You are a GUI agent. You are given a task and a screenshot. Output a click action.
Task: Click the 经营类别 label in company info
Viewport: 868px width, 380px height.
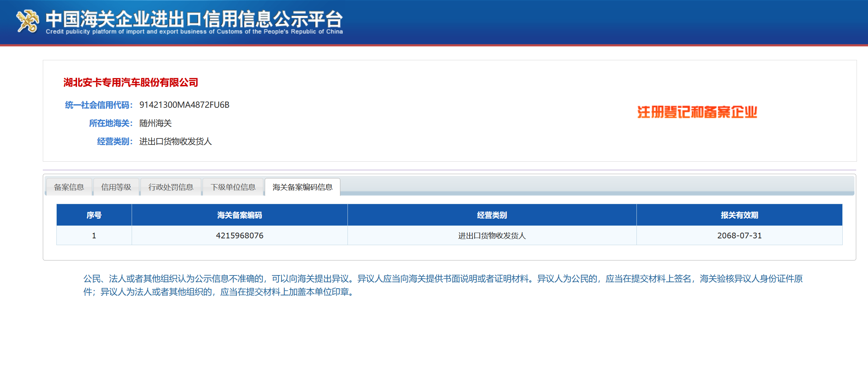tap(115, 141)
